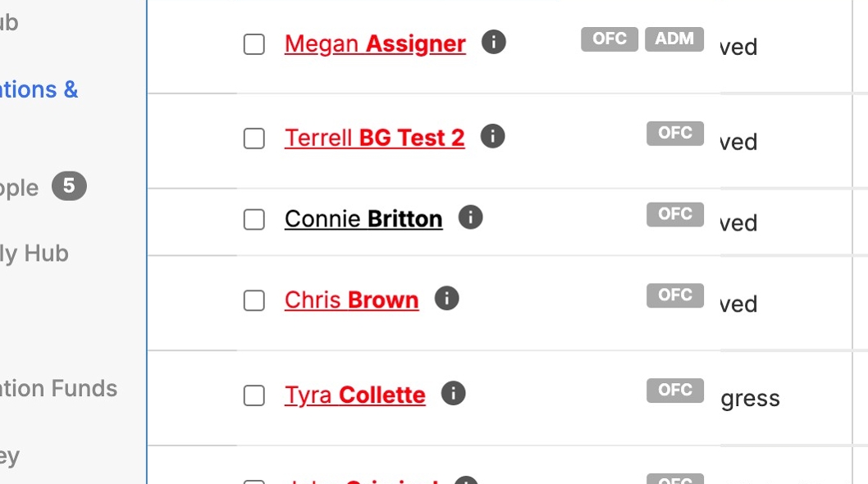
Task: Show info icon for Chris Brown
Action: coord(446,299)
